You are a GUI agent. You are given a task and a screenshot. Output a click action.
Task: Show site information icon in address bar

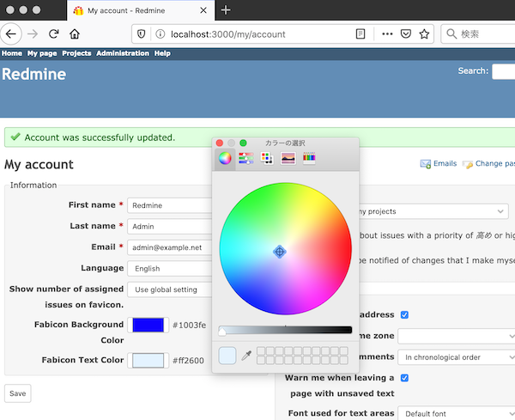click(160, 33)
